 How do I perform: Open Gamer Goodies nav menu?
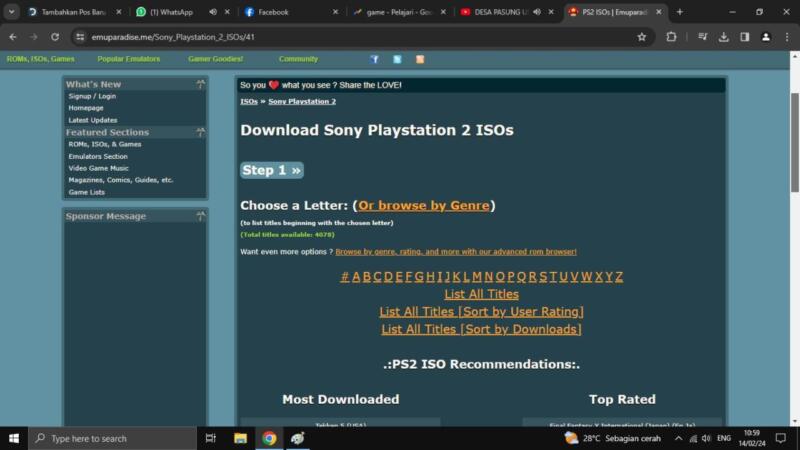215,59
